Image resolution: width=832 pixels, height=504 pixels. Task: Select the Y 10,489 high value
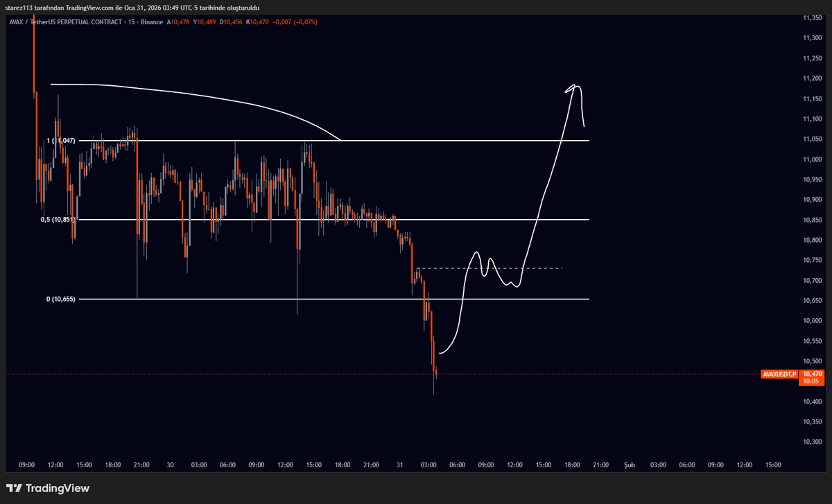point(205,21)
